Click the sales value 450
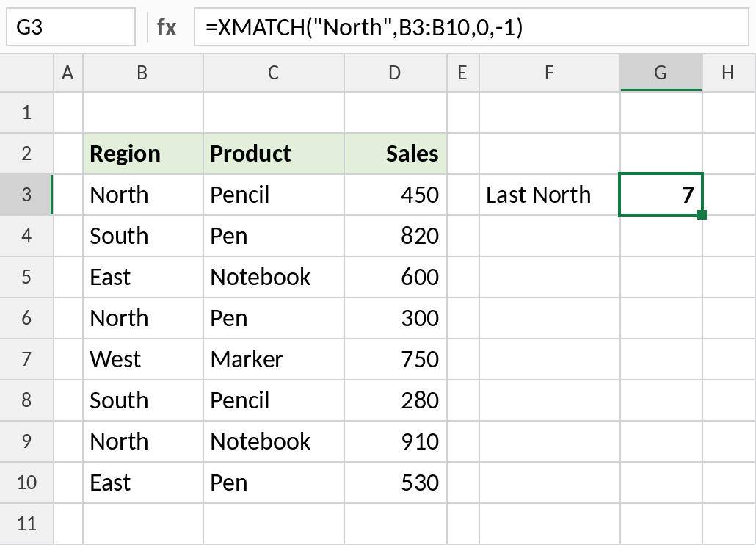 (396, 195)
